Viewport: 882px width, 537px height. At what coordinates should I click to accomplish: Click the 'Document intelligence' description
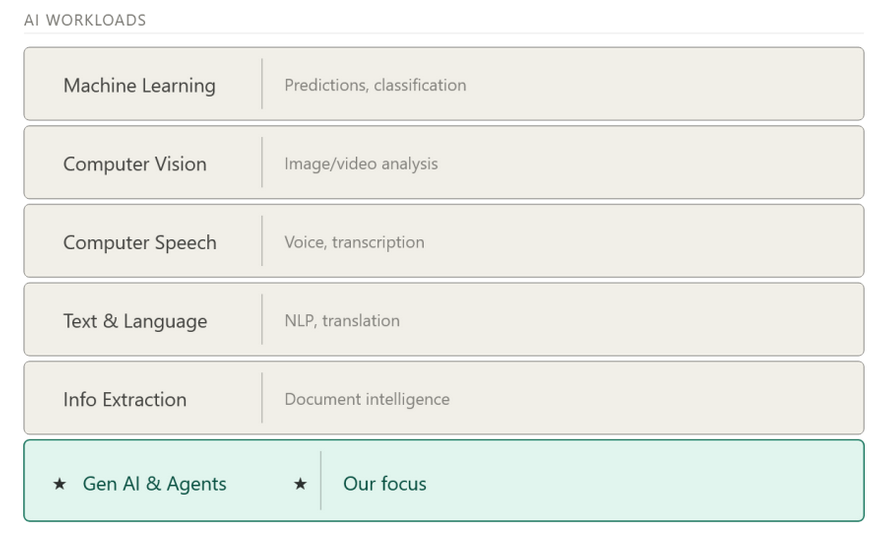click(367, 399)
